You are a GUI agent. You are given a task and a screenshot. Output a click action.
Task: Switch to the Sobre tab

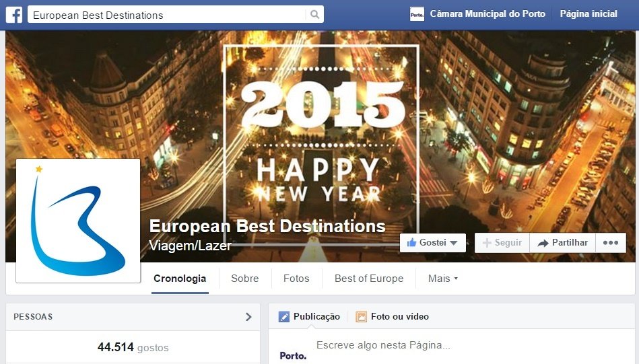click(x=244, y=279)
